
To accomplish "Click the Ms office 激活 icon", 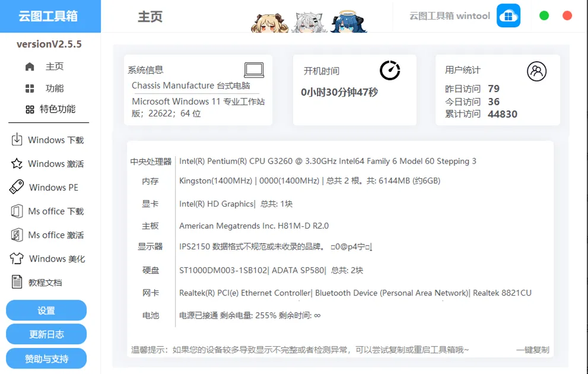I will [x=17, y=235].
